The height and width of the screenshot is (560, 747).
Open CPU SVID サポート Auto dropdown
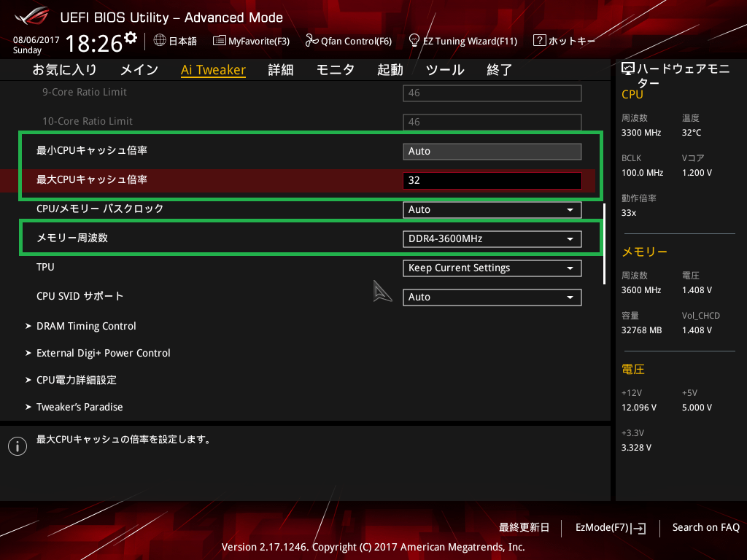click(492, 297)
